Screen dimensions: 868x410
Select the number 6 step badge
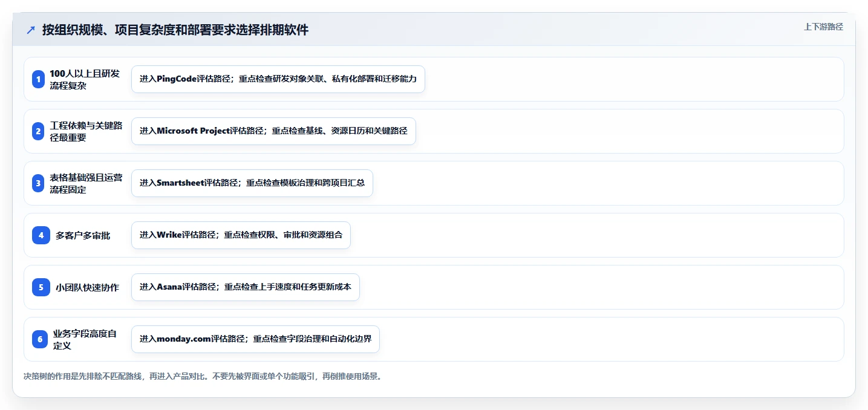(40, 339)
